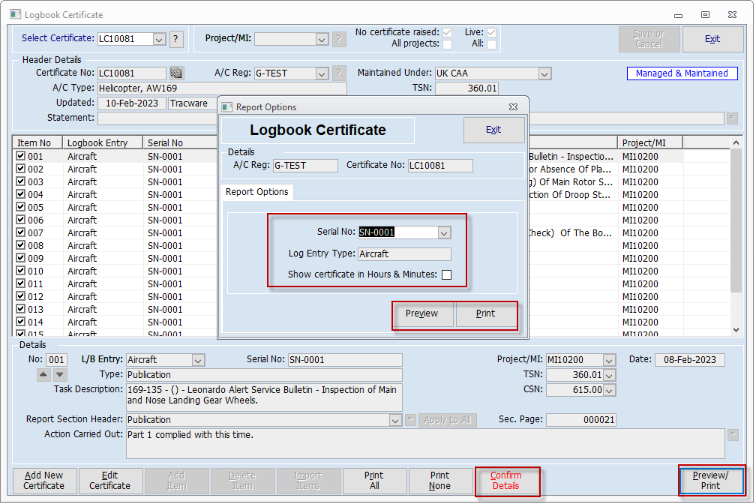Image resolution: width=754 pixels, height=503 pixels.
Task: Toggle the All projects checkbox
Action: 447,44
